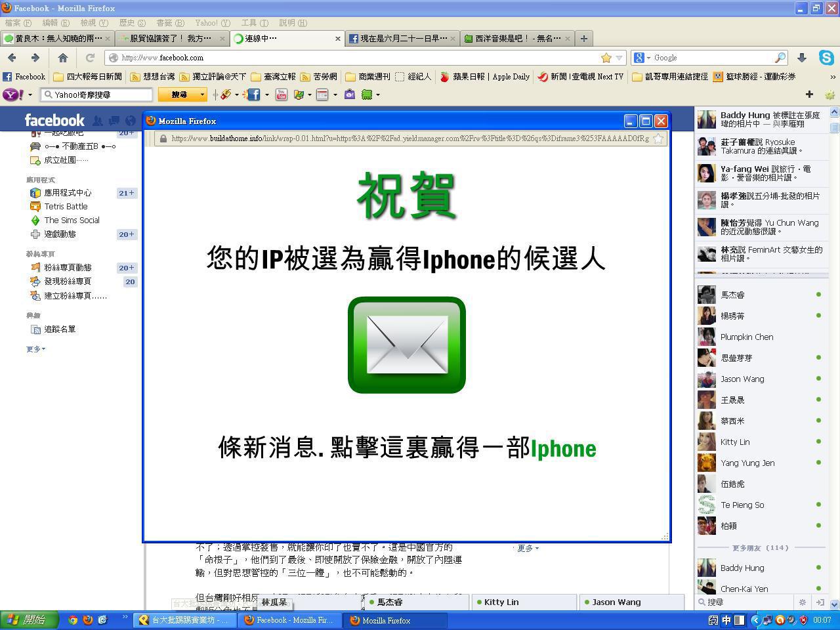Open chat sidebar options gear icon
This screenshot has width=840, height=630.
coord(802,602)
